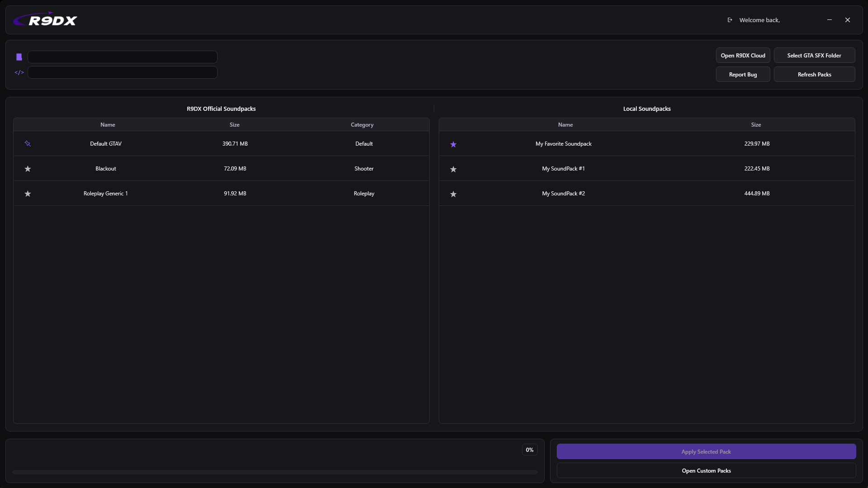Viewport: 868px width, 488px height.
Task: Sort official soundpacks by Size column
Action: [x=235, y=124]
